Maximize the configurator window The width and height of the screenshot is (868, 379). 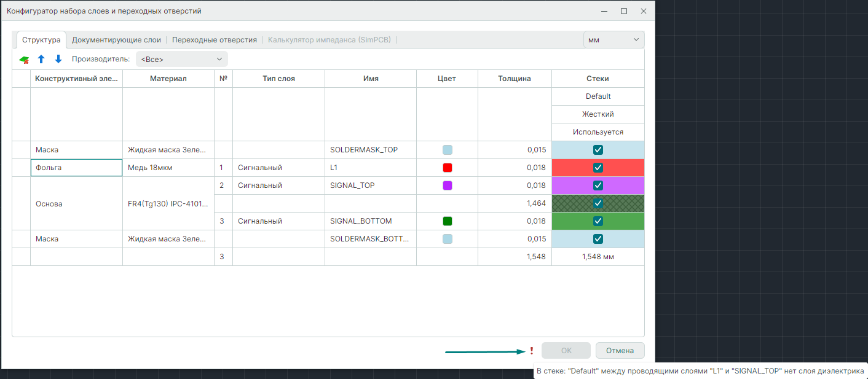(x=624, y=11)
